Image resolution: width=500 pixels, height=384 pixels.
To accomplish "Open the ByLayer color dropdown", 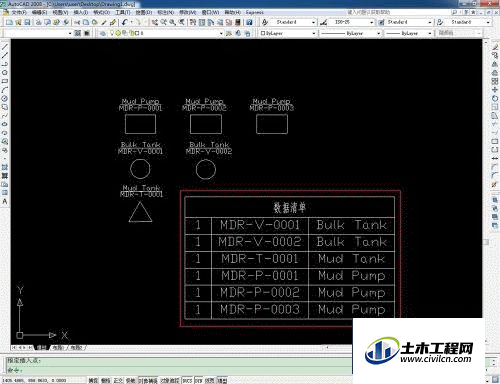I will point(313,33).
